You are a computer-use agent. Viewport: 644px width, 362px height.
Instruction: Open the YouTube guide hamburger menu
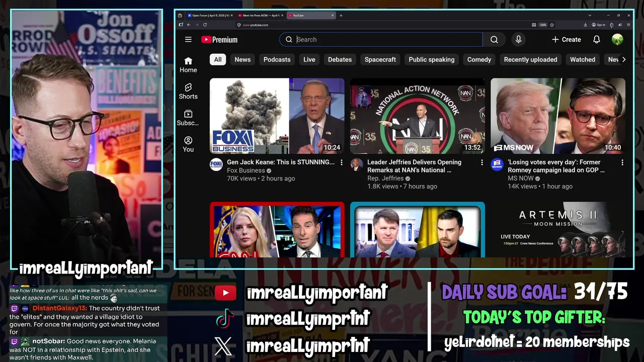tap(188, 39)
